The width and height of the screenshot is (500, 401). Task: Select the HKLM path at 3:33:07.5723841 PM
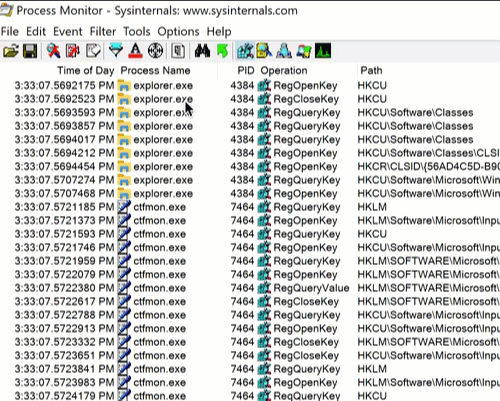click(372, 369)
